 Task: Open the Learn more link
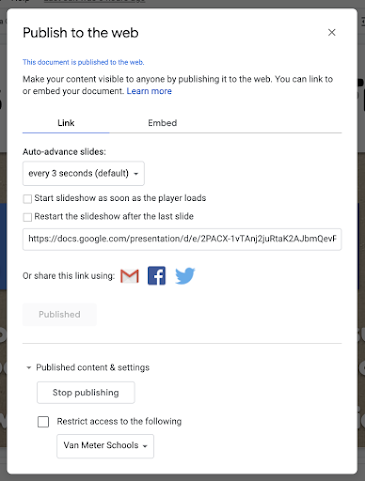[x=149, y=91]
